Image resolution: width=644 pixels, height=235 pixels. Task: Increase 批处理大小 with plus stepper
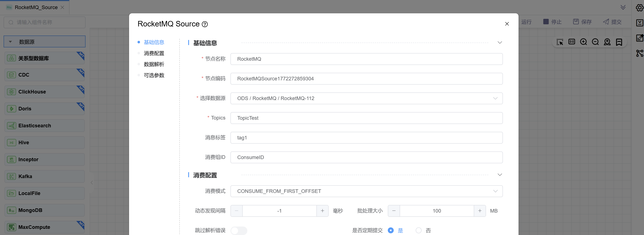click(x=479, y=211)
